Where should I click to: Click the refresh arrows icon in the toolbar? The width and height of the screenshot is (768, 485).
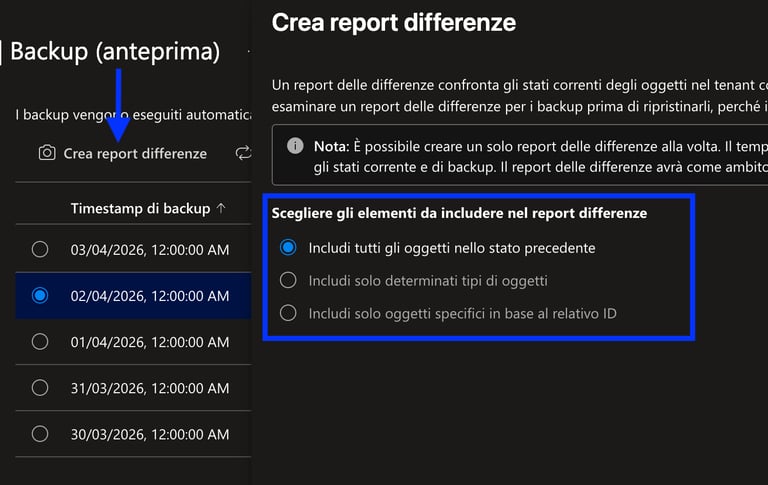(243, 153)
